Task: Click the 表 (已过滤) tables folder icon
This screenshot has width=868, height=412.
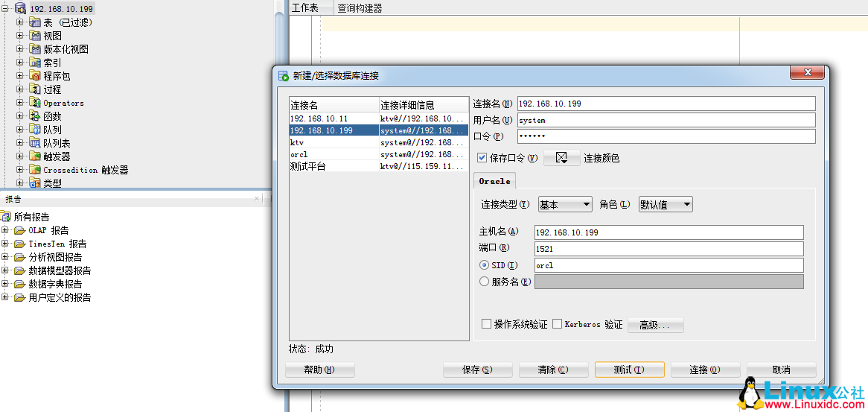Action: [35, 22]
